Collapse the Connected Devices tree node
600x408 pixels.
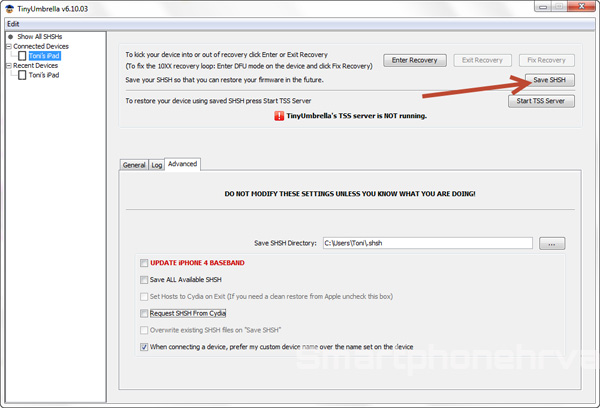[x=8, y=46]
